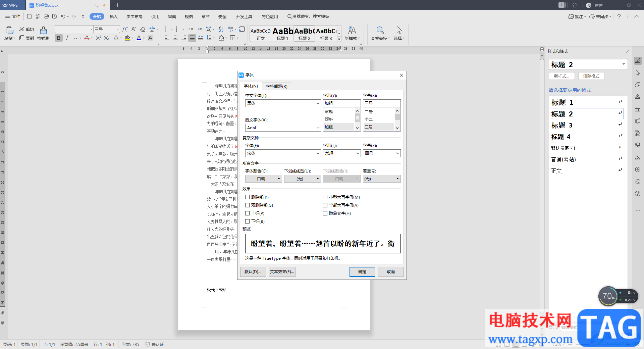This screenshot has width=644, height=349.
Task: Open the 审阅 ribbon tab
Action: point(172,16)
